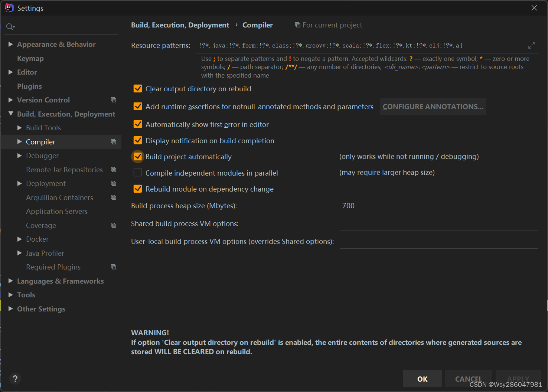
Task: Expand the Deployment node arrow
Action: click(20, 183)
